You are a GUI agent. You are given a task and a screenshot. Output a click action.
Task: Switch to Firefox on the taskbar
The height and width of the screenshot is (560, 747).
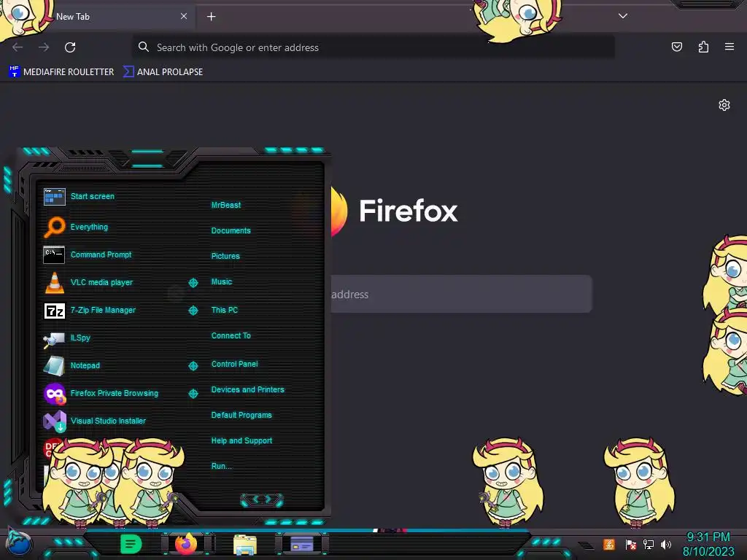coord(186,543)
